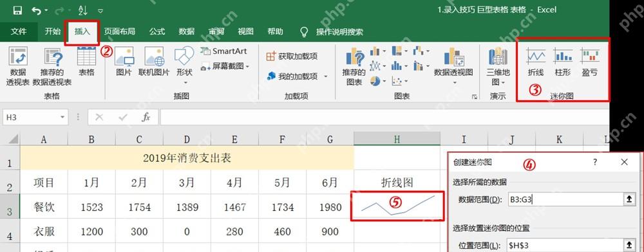Insert a 数据透视表 pivot table

(18, 66)
